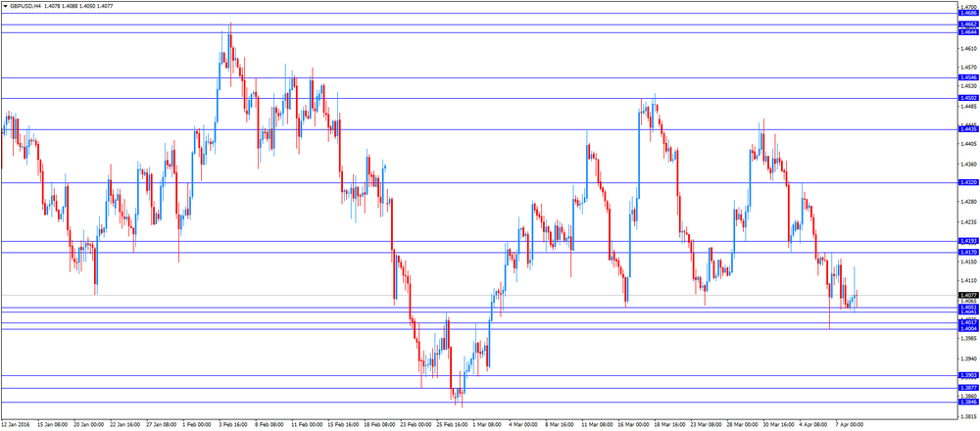Viewport: 980px width, 431px height.
Task: Select the horizontal line at 1.4320
Action: coord(479,182)
